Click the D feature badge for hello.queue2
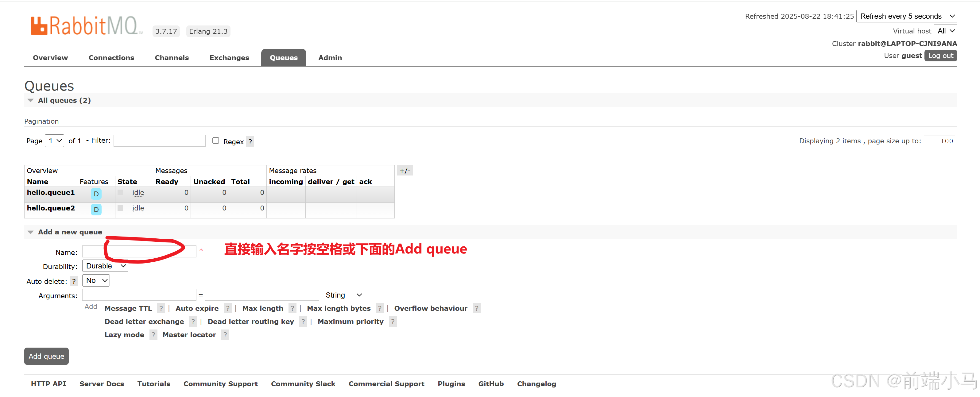 click(96, 210)
